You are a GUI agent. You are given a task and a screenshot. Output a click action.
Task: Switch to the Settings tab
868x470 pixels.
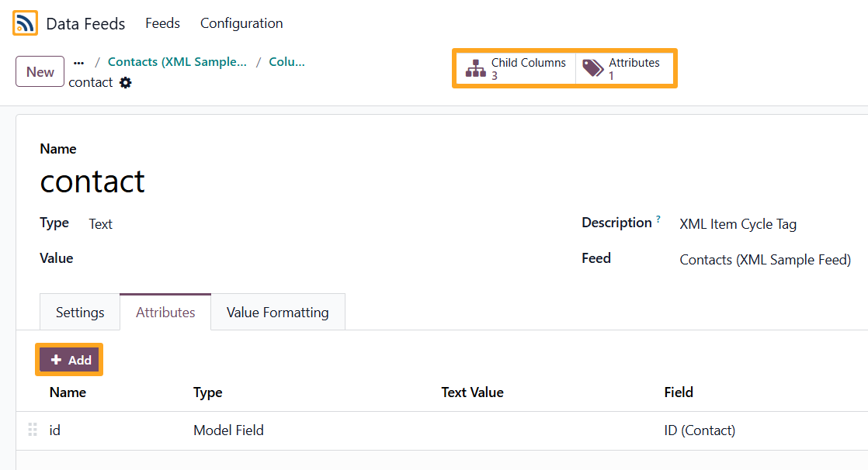[80, 313]
